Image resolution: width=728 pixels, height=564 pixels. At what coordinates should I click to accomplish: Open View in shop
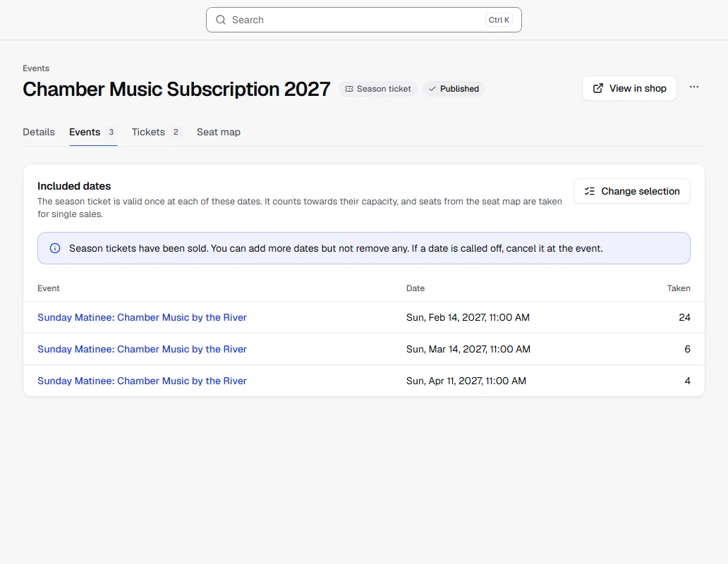click(629, 88)
